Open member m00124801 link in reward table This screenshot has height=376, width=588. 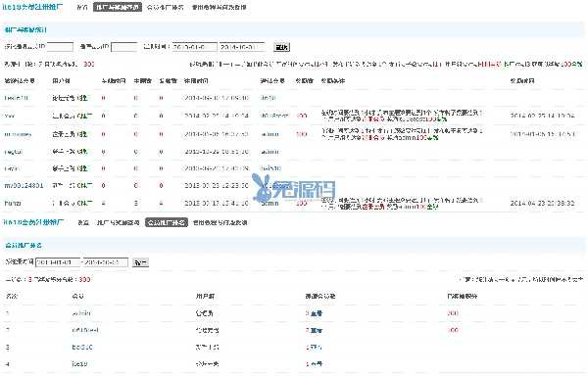coord(24,185)
